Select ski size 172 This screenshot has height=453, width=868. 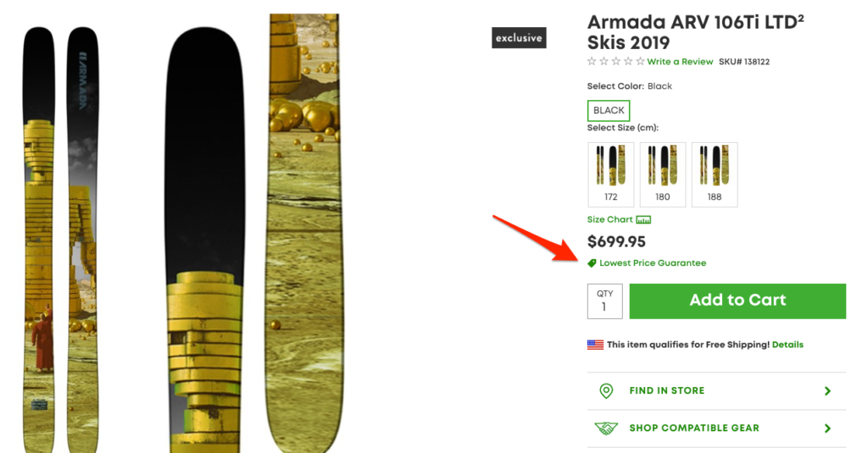(610, 174)
